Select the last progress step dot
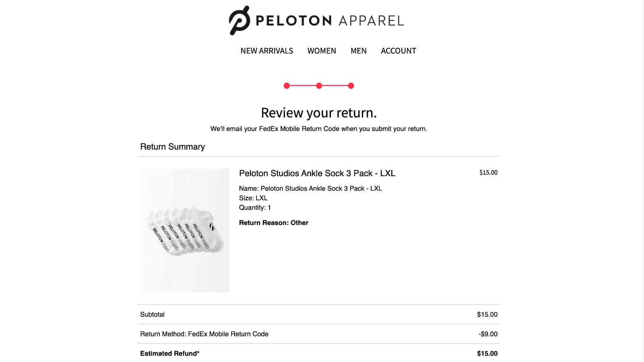Screen dimensions: 644x362 pos(351,86)
